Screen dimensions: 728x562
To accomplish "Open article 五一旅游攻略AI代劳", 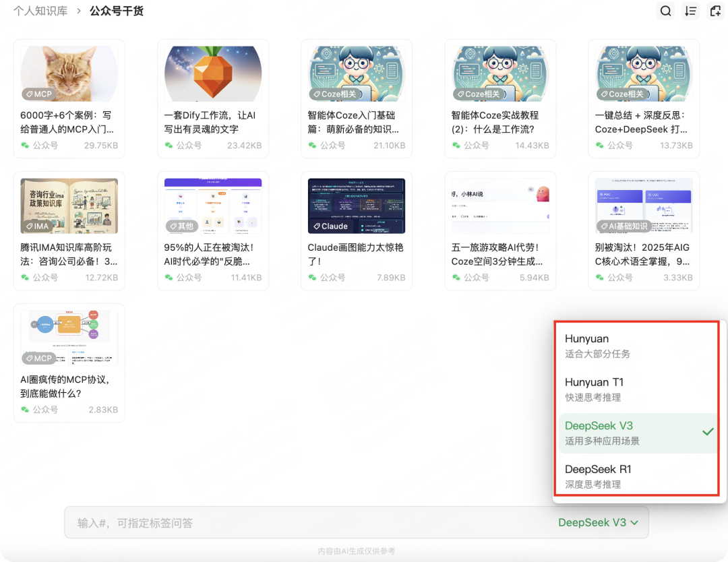I will coord(497,254).
